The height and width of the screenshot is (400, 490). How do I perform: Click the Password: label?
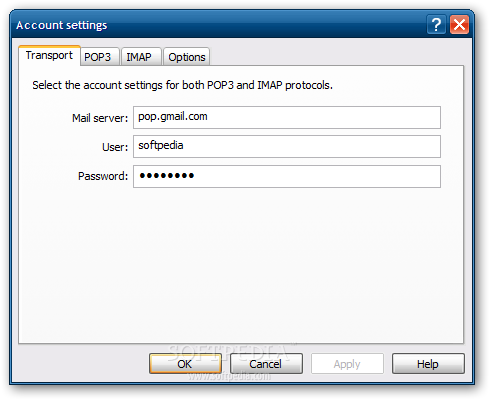click(x=103, y=176)
